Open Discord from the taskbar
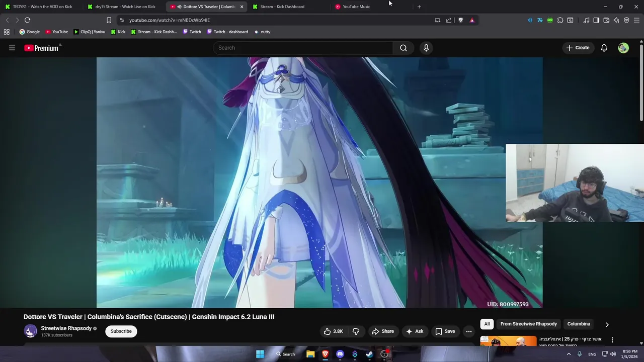Viewport: 644px width, 362px height. tap(340, 354)
